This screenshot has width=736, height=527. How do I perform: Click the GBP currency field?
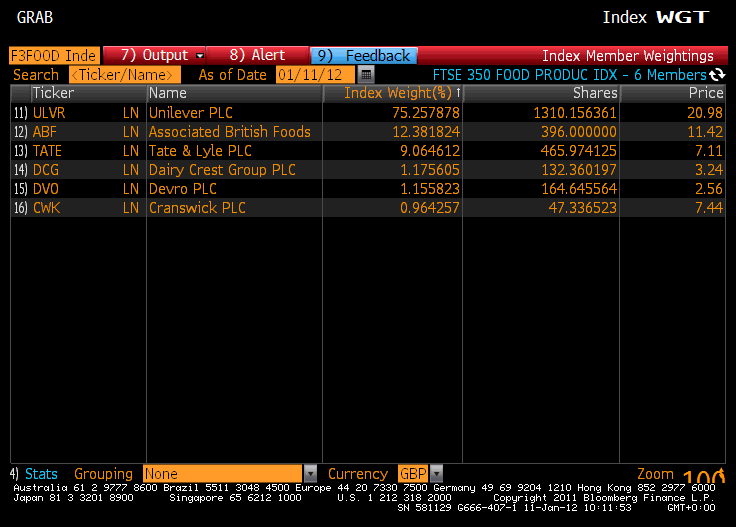(x=413, y=474)
